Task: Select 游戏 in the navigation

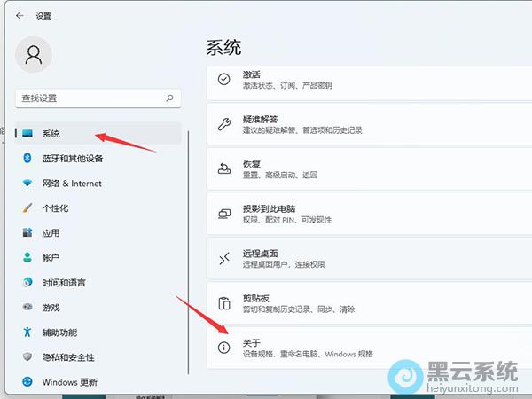Action: [x=51, y=307]
